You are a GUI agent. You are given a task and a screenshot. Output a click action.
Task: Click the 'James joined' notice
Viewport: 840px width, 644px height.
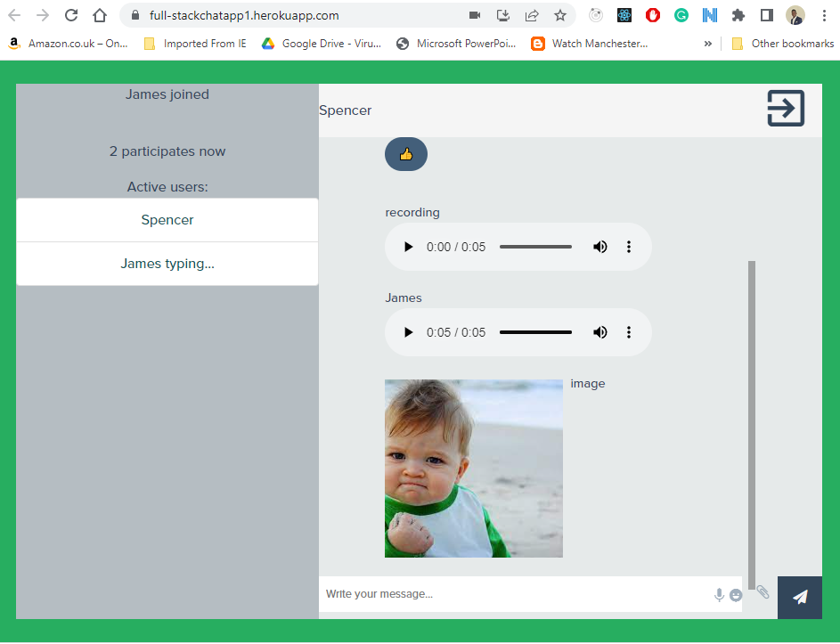tap(167, 94)
